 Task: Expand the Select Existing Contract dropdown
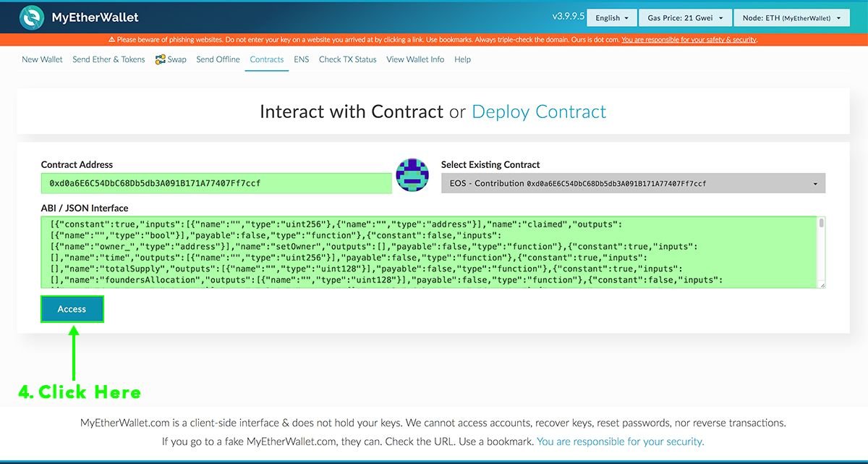633,184
